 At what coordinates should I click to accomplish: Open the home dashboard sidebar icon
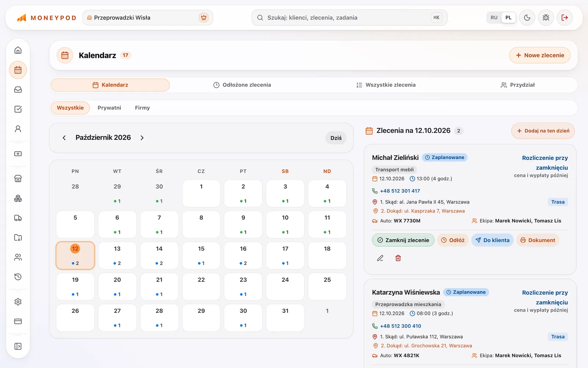pyautogui.click(x=18, y=50)
